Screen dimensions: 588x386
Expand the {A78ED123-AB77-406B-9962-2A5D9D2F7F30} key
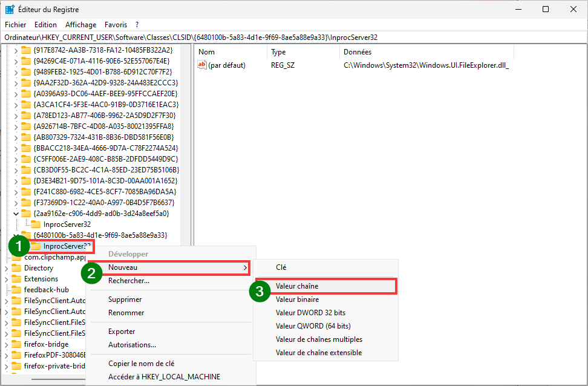16,116
